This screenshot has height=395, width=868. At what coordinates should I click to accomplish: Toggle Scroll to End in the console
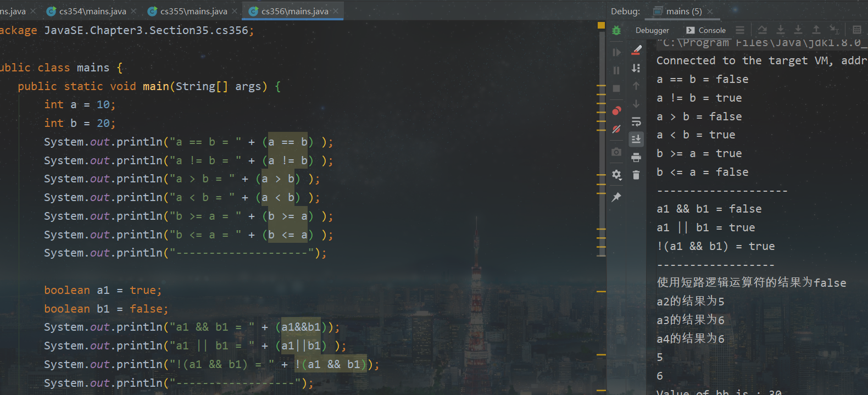tap(636, 140)
